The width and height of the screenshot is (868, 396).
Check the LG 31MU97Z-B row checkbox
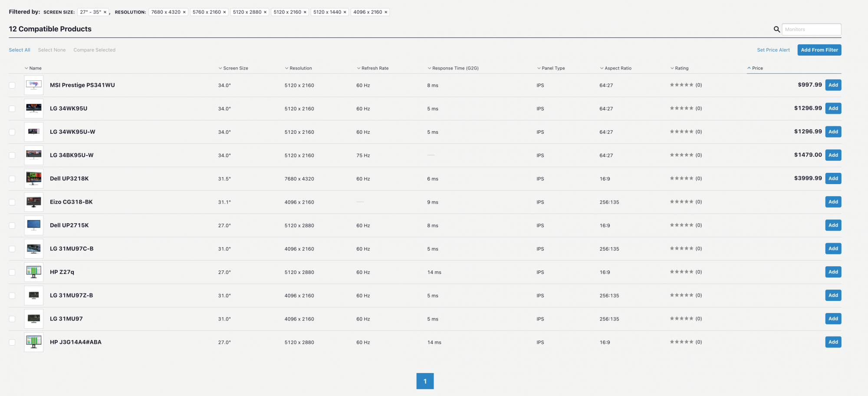click(x=12, y=296)
